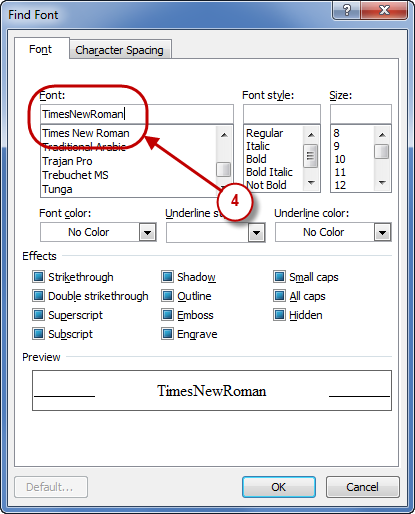Toggle the Strikethrough checkbox
Image resolution: width=415 pixels, height=514 pixels.
[x=38, y=277]
